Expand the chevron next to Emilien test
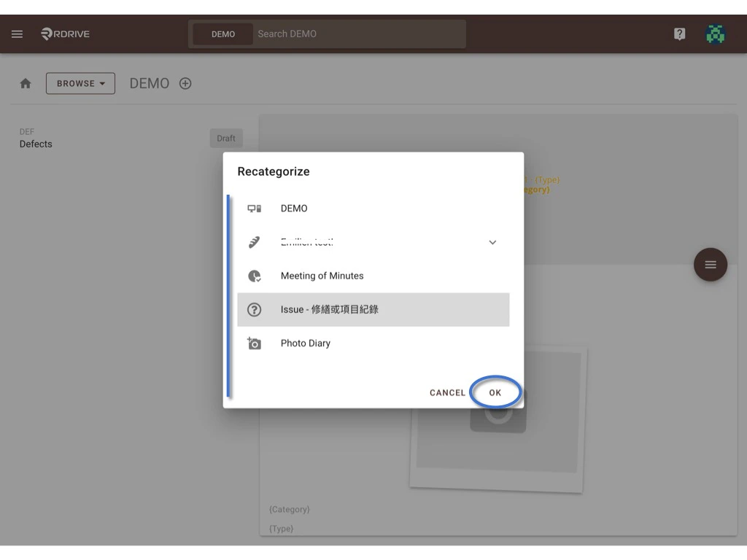Viewport: 747px width, 560px height. (x=492, y=242)
